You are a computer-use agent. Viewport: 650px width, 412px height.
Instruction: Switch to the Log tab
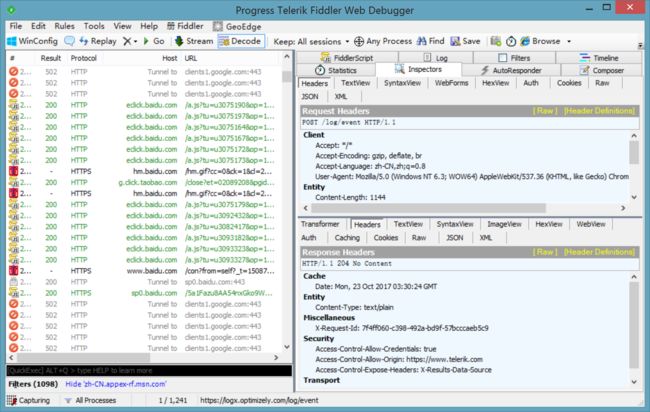pos(435,58)
